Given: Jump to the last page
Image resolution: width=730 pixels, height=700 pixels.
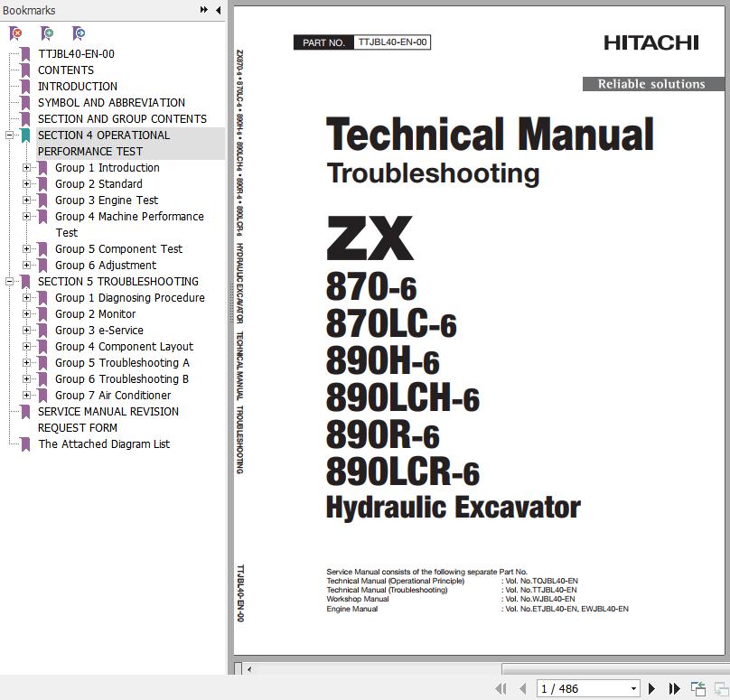Looking at the screenshot, I should coord(674,688).
